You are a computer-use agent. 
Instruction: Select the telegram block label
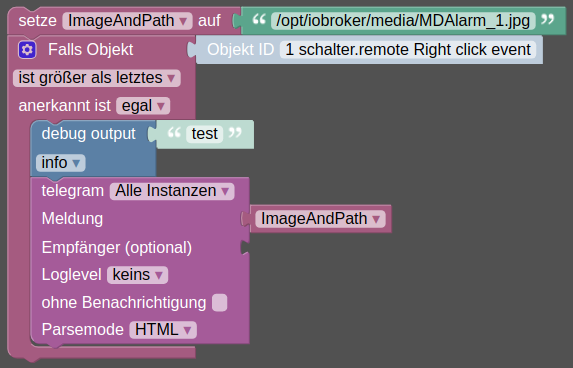click(73, 191)
